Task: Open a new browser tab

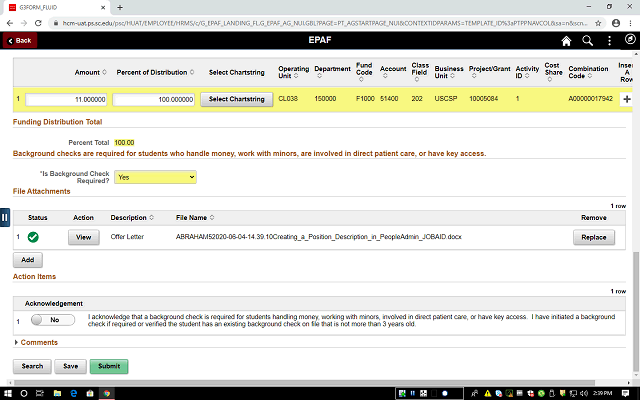Action: coord(120,7)
